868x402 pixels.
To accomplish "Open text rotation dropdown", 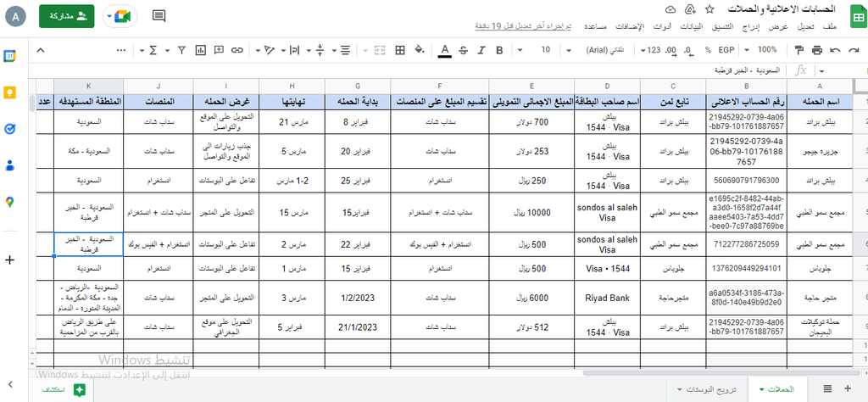I will 264,50.
